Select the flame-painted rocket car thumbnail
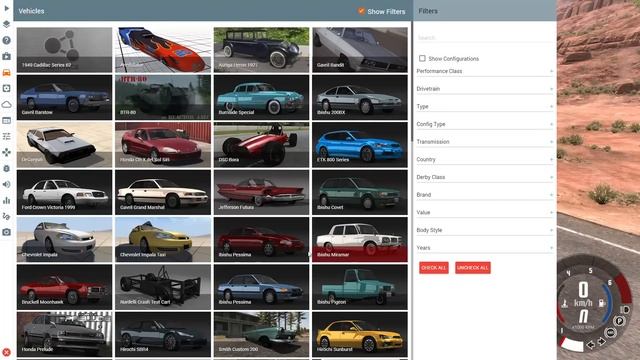Viewport: 640px width, 360px height. tap(163, 50)
